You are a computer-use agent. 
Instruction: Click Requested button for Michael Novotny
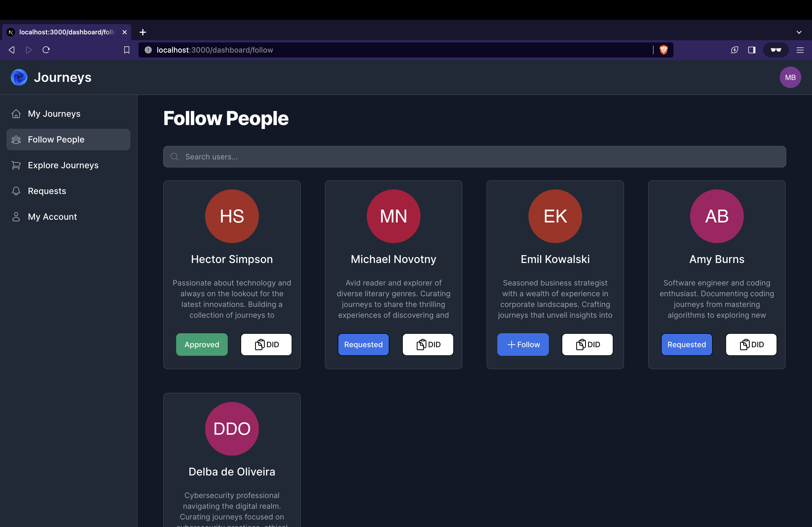363,345
